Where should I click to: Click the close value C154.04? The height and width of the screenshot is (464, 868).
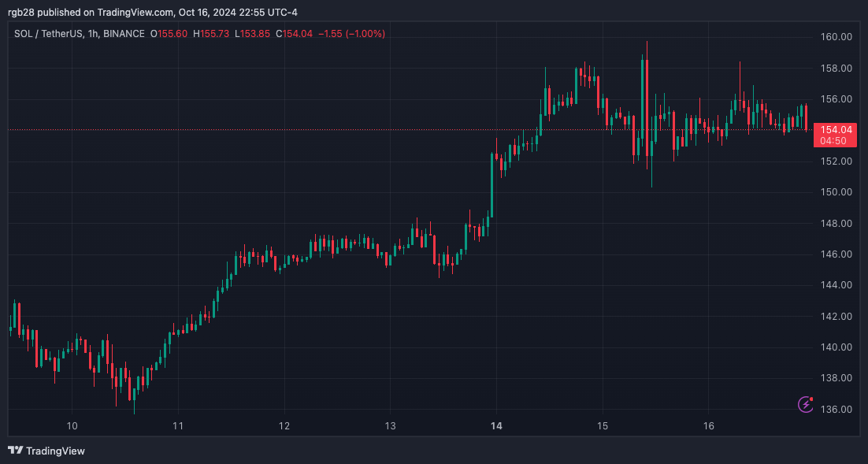click(295, 34)
